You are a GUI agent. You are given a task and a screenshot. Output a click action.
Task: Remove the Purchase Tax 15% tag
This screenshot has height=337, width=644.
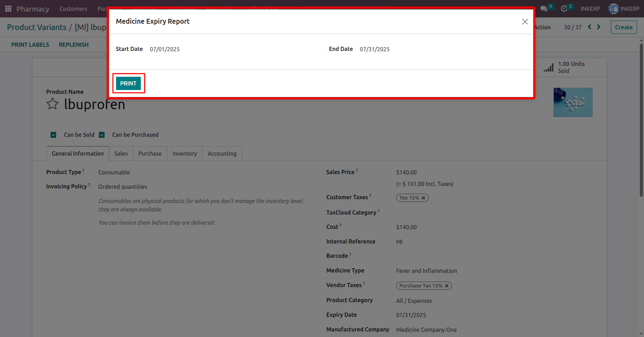click(446, 286)
